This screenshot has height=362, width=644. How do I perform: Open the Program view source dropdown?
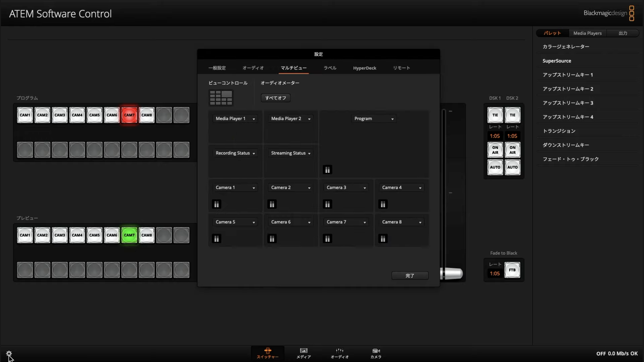click(x=374, y=118)
